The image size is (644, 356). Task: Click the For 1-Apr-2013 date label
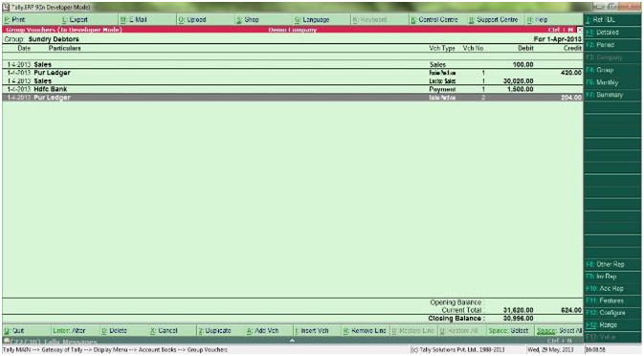(x=558, y=39)
